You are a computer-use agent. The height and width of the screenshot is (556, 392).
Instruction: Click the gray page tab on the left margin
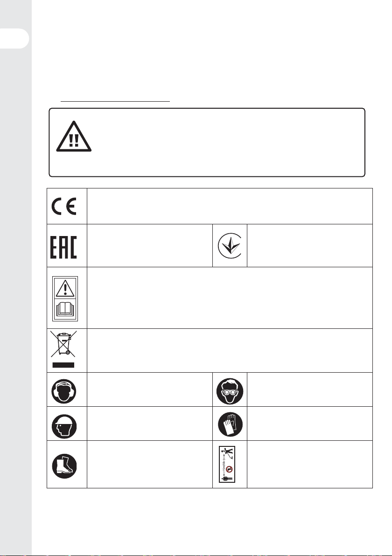(14, 38)
